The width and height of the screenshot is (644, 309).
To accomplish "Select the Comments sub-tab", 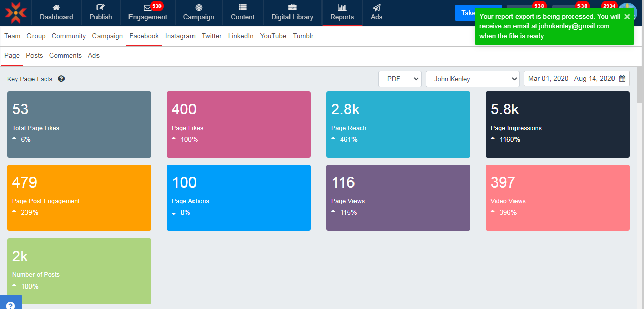I will coord(66,56).
